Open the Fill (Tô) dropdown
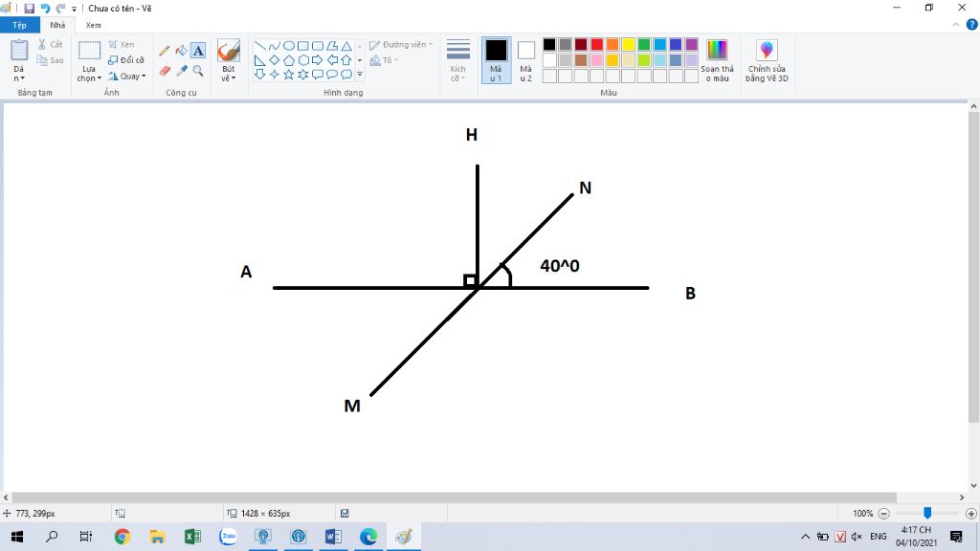This screenshot has height=551, width=980. click(x=384, y=60)
